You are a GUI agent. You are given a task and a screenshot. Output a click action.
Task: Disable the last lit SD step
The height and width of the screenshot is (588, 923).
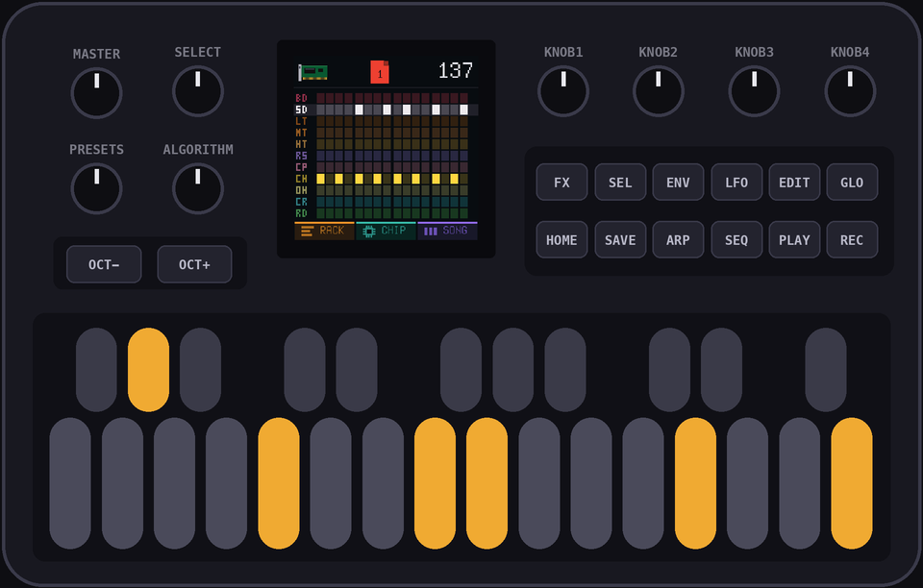pyautogui.click(x=463, y=110)
